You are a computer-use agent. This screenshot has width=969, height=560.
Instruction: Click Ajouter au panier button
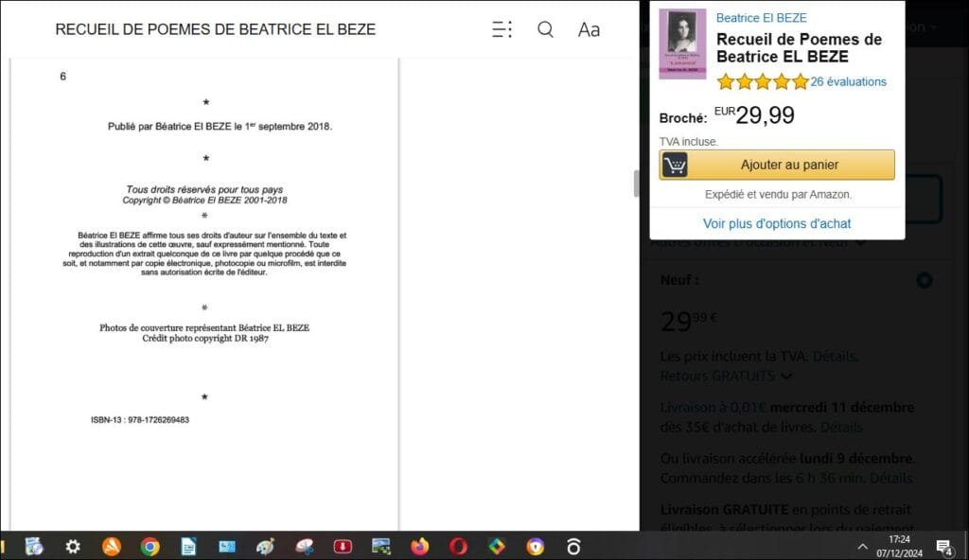[x=777, y=165]
